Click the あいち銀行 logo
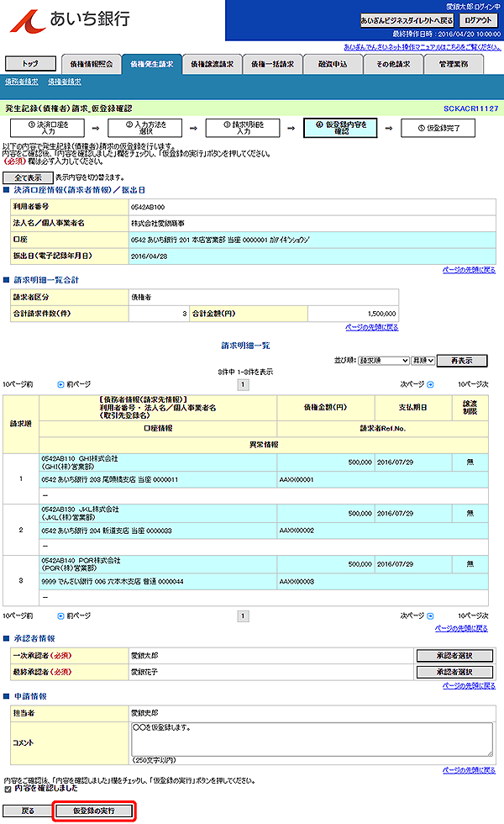The width and height of the screenshot is (504, 824). point(70,20)
